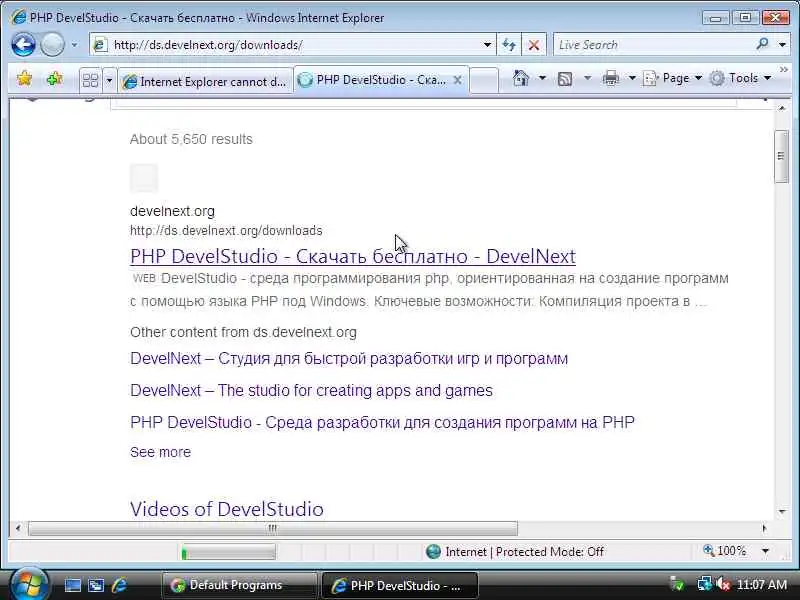Click the green check tray icon

[x=677, y=584]
